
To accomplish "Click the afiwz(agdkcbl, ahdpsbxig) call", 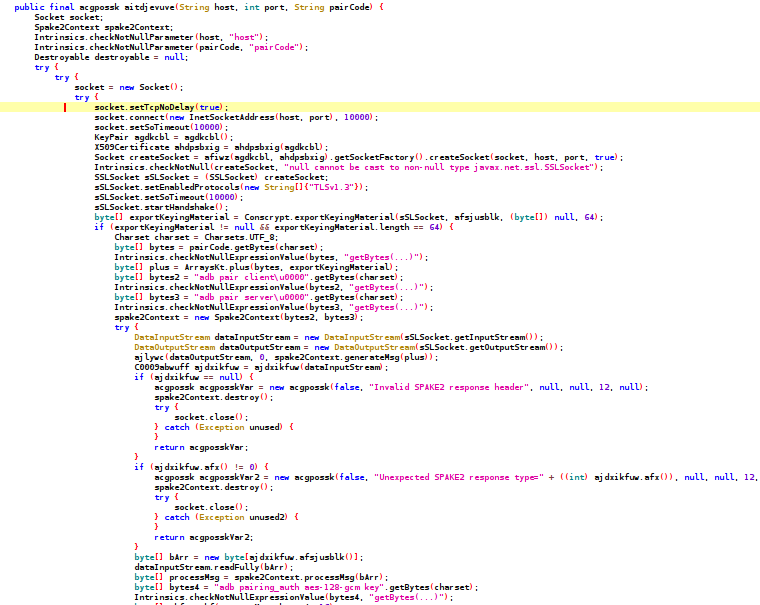I will [268, 158].
